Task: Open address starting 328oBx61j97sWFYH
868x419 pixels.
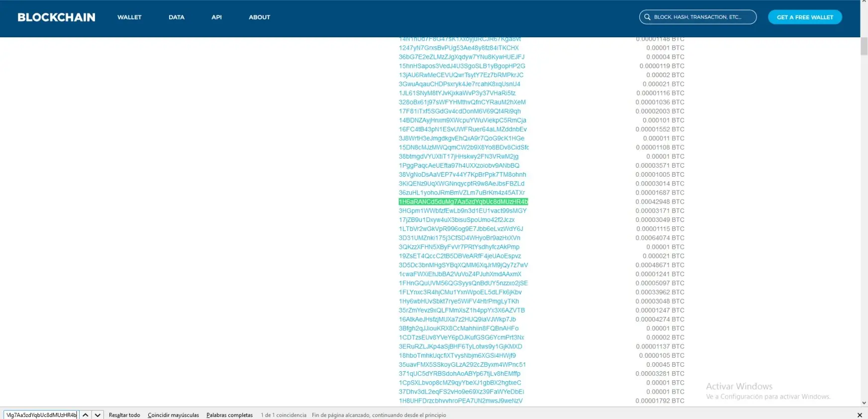Action: 462,102
